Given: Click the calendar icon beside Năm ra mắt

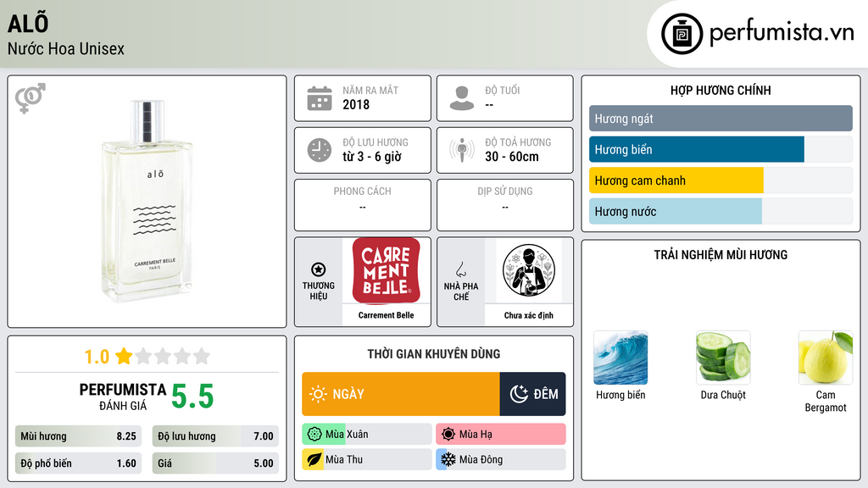Looking at the screenshot, I should [x=320, y=98].
